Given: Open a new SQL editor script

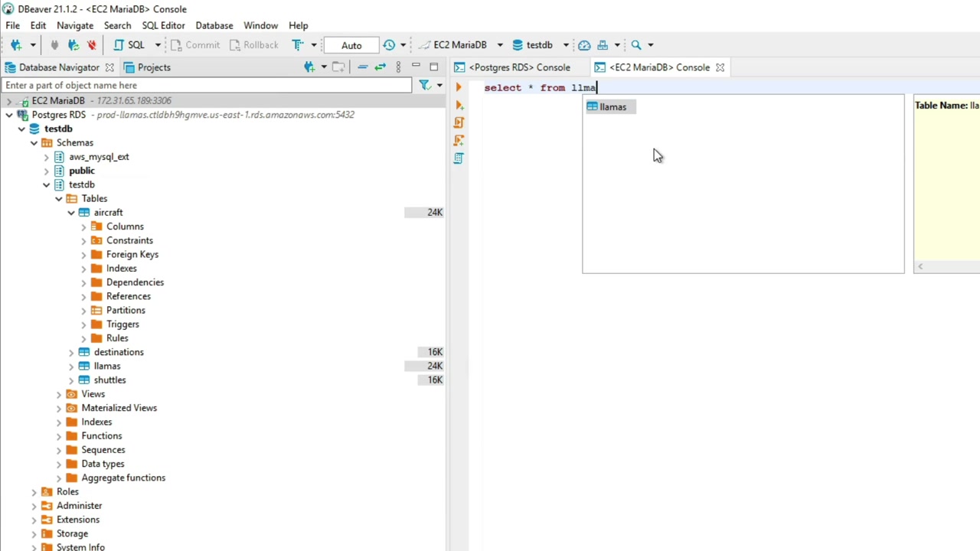Looking at the screenshot, I should point(130,45).
